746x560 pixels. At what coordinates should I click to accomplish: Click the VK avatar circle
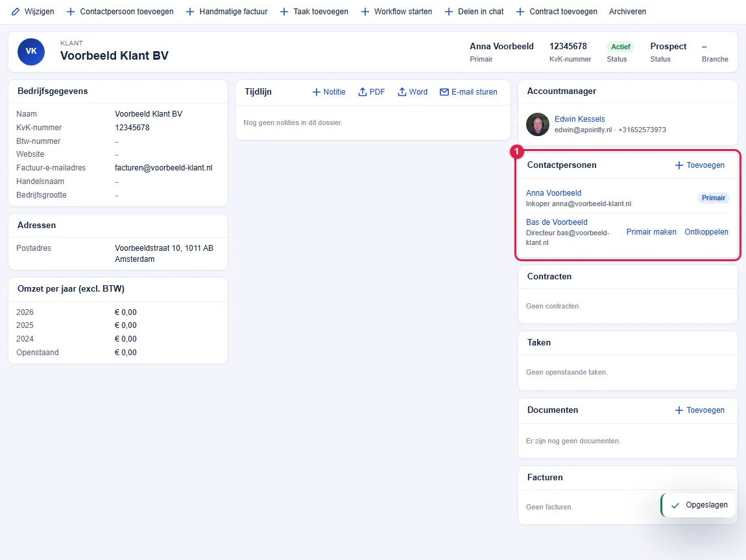[31, 51]
